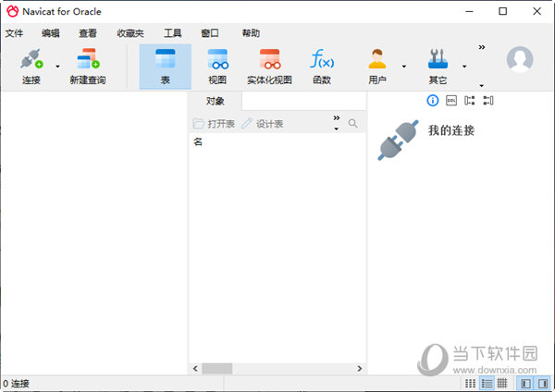Open the 编辑 menu
The width and height of the screenshot is (555, 392).
51,33
